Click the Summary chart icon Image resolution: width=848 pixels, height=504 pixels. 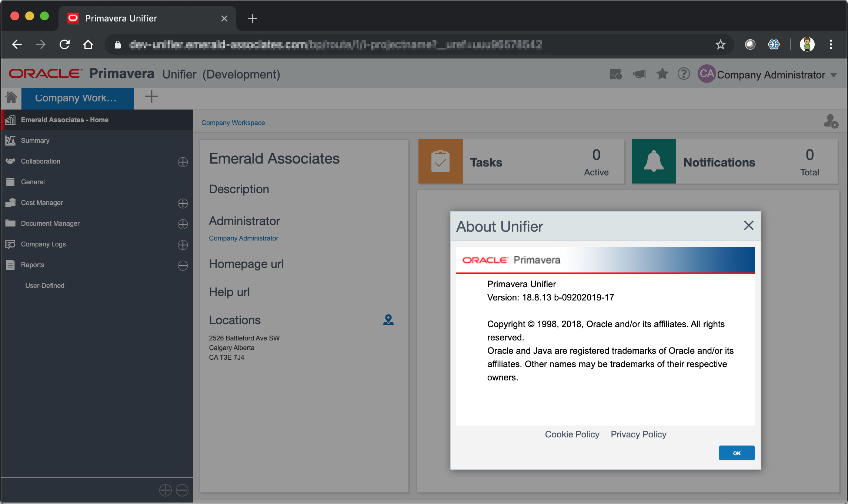pyautogui.click(x=10, y=141)
